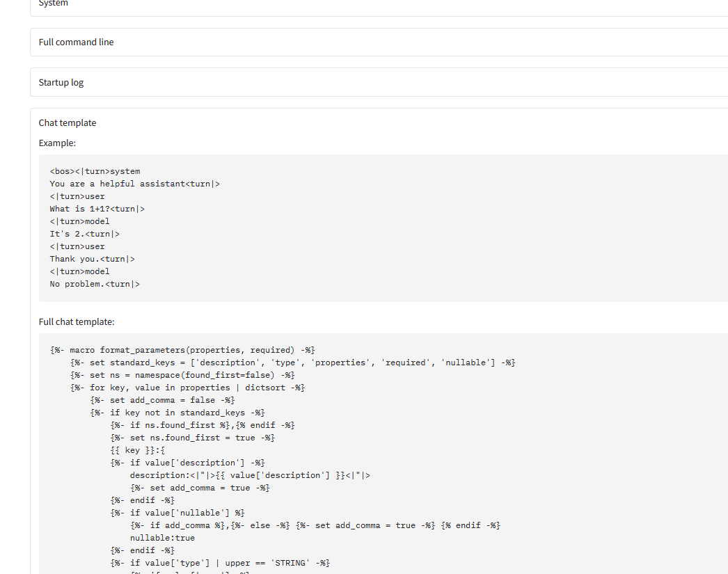The width and height of the screenshot is (728, 574).
Task: Click the 'nullable:true' line
Action: pyautogui.click(x=162, y=538)
